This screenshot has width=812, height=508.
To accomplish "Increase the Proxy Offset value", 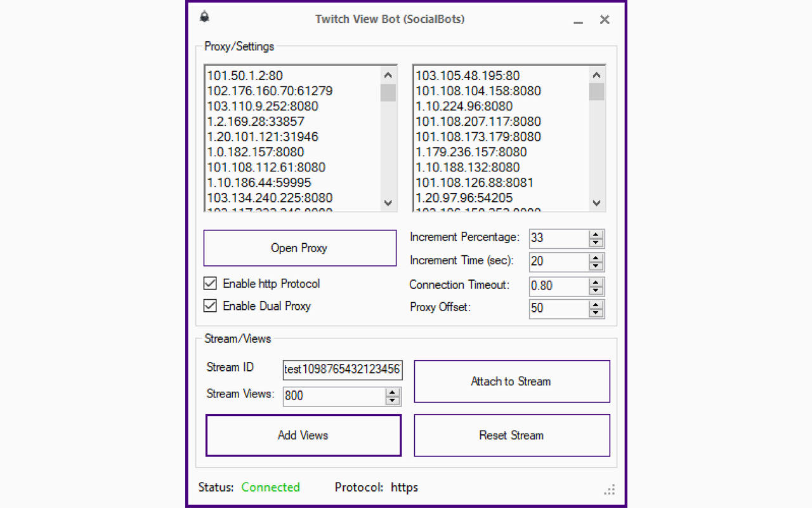I will (595, 305).
